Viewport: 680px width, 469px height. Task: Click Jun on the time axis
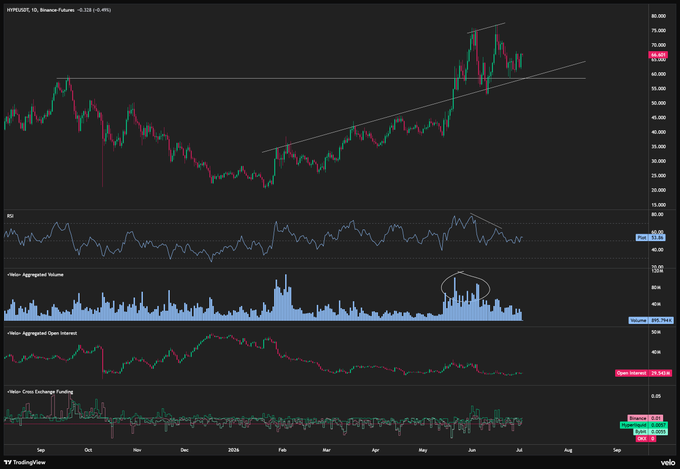pos(472,450)
